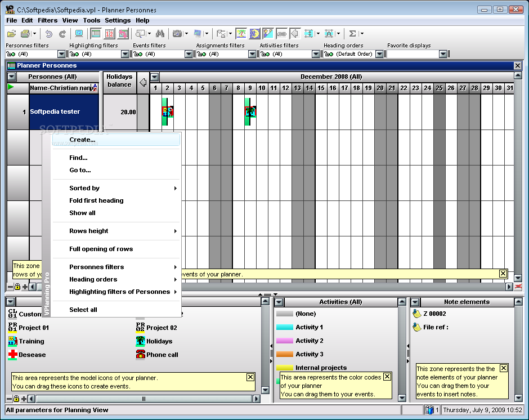
Task: Toggle the pencil highlight toolbar icon
Action: pyautogui.click(x=268, y=34)
